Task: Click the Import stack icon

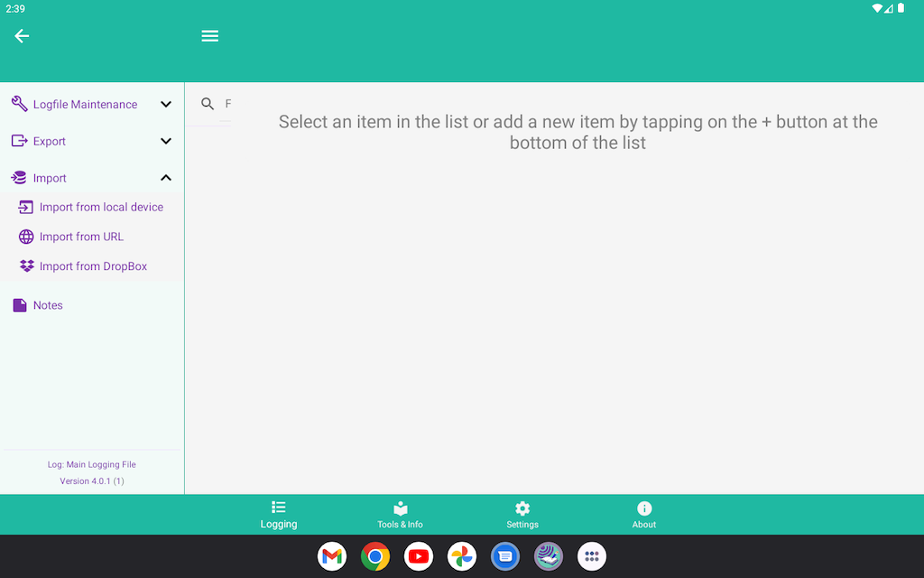Action: coord(19,178)
